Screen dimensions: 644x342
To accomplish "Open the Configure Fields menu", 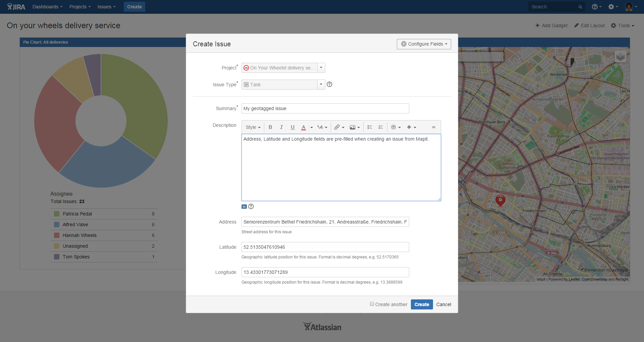I will tap(424, 44).
